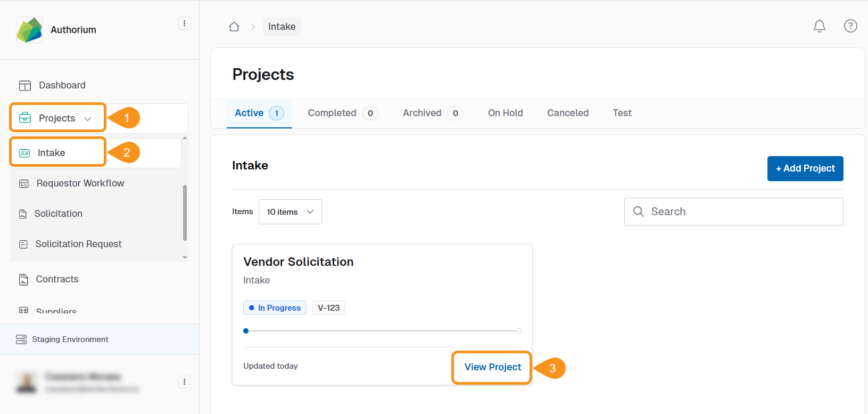868x414 pixels.
Task: Open the user profile options menu
Action: [x=184, y=382]
